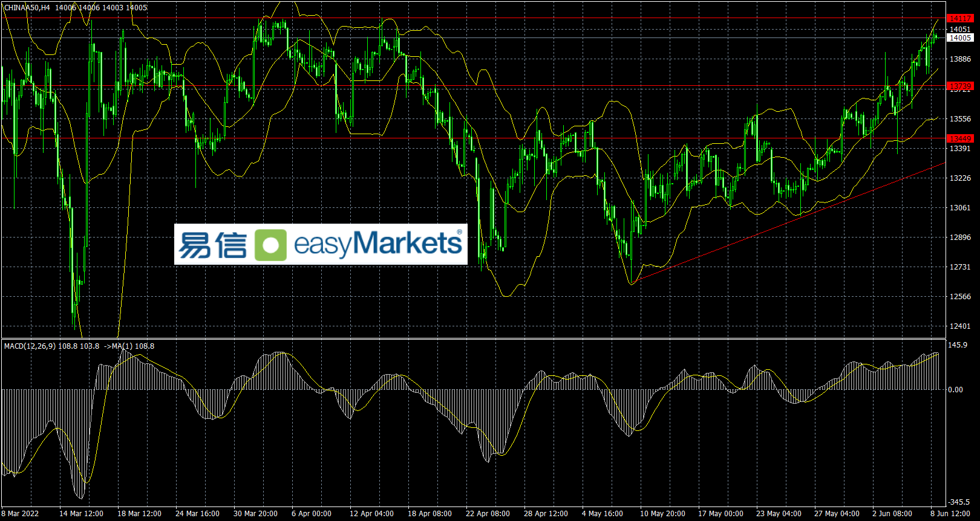Click the 18 Mar 12:00 date label
Screen dimensions: 980x521
(x=139, y=514)
